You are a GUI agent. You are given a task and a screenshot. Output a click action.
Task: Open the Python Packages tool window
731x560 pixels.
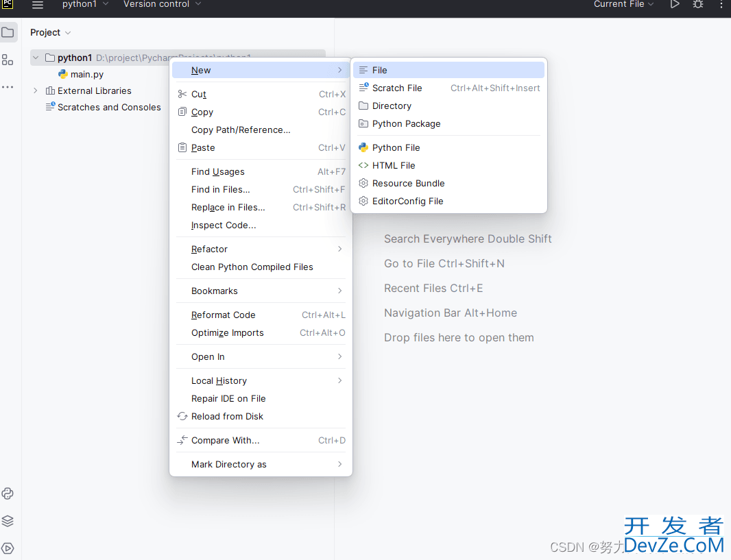coord(8,494)
